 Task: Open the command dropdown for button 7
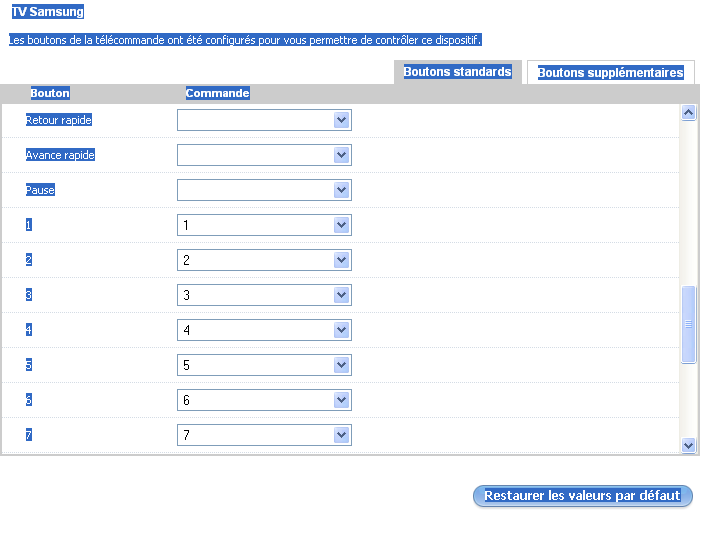tap(264, 435)
